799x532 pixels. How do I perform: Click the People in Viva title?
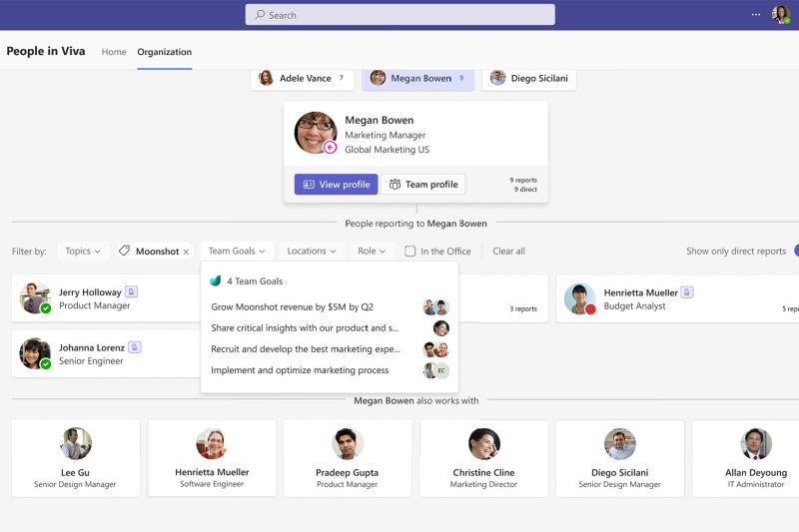(46, 51)
